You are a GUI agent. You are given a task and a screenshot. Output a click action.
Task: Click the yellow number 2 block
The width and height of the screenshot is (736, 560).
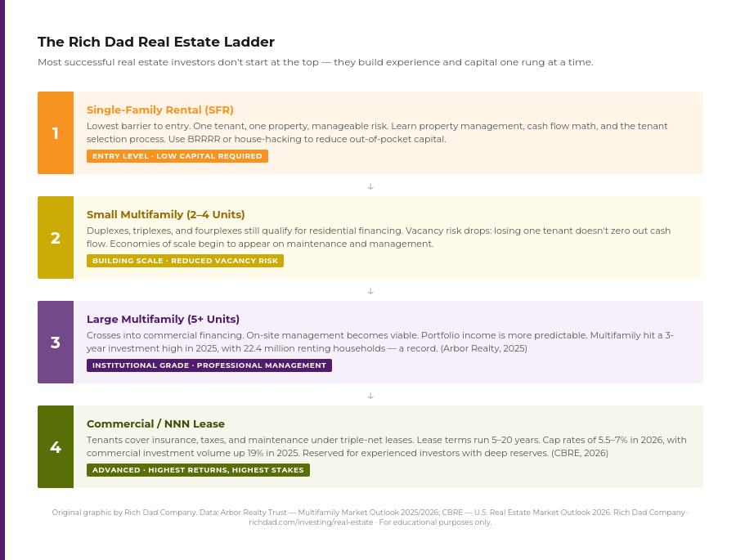56,238
